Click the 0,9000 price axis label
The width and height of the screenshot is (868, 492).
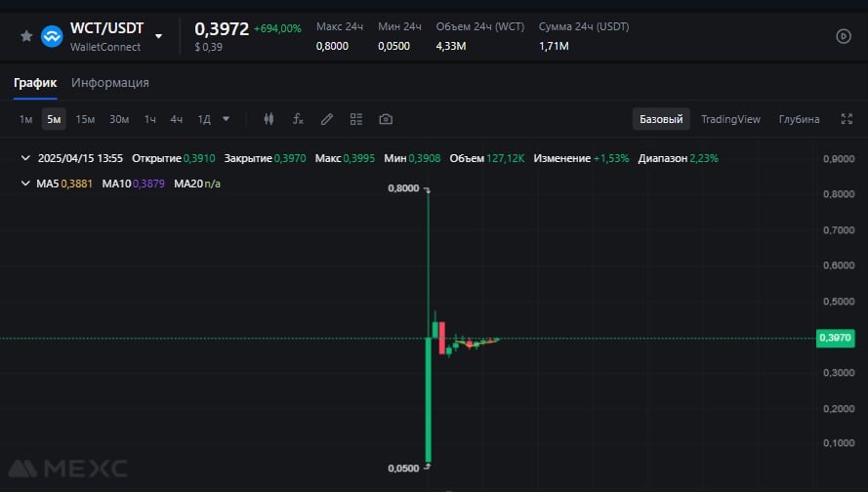point(839,159)
